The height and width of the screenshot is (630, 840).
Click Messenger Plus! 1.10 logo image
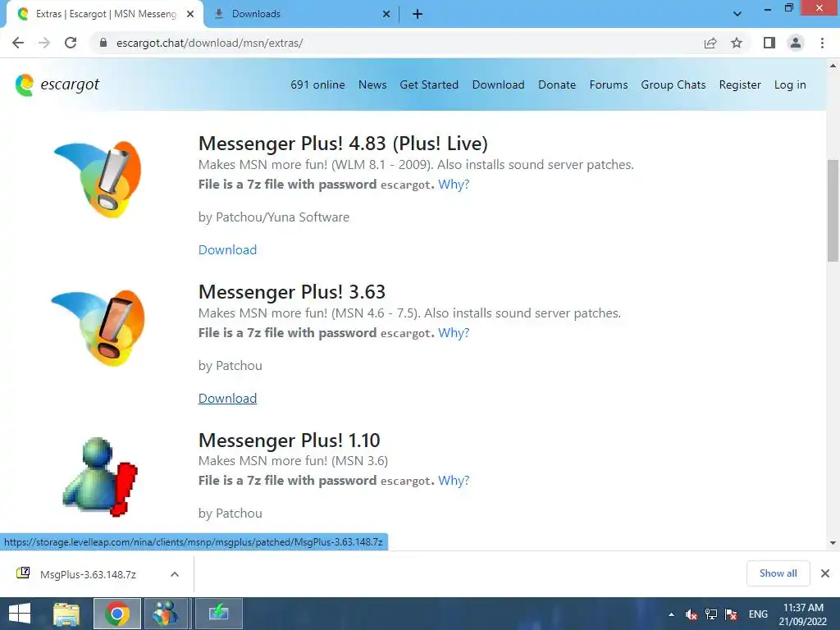click(99, 477)
